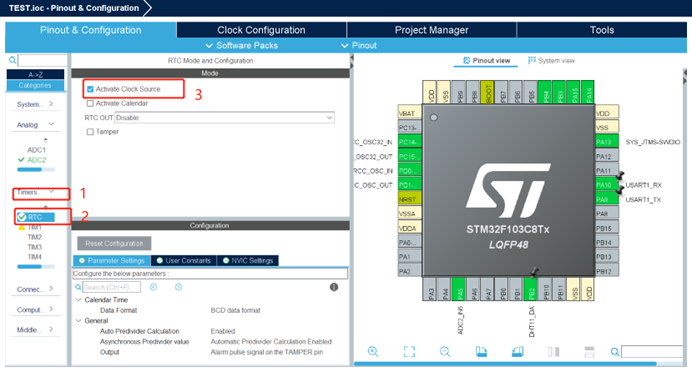Click the previous search result arrow icon
Screen dimensions: 692x372
(x=153, y=287)
